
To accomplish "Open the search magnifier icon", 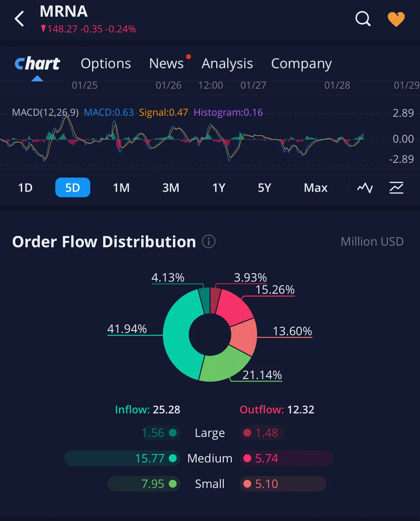I will pos(363,19).
